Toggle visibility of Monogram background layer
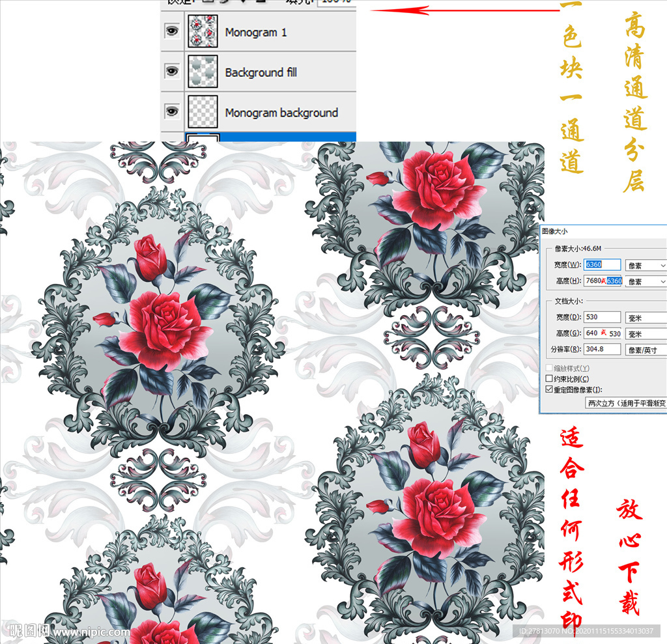This screenshot has height=644, width=667. pos(172,111)
